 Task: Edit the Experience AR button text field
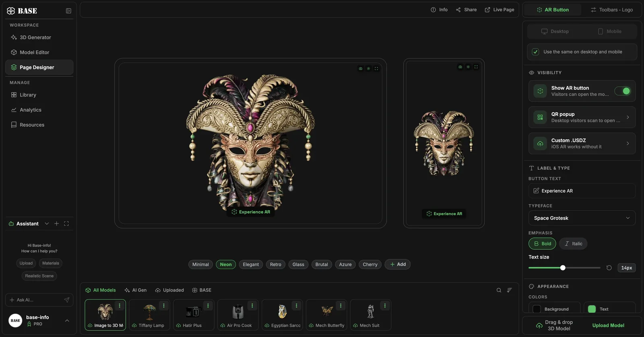(x=582, y=191)
